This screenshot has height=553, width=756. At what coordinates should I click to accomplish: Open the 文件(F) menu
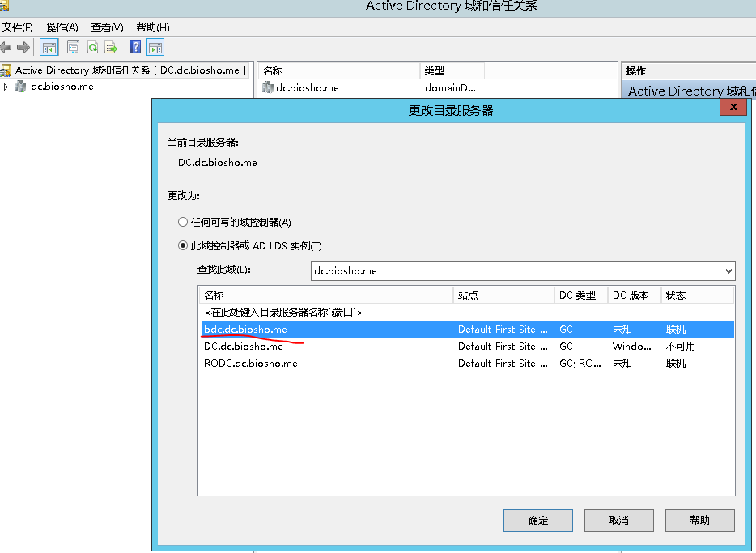[17, 28]
